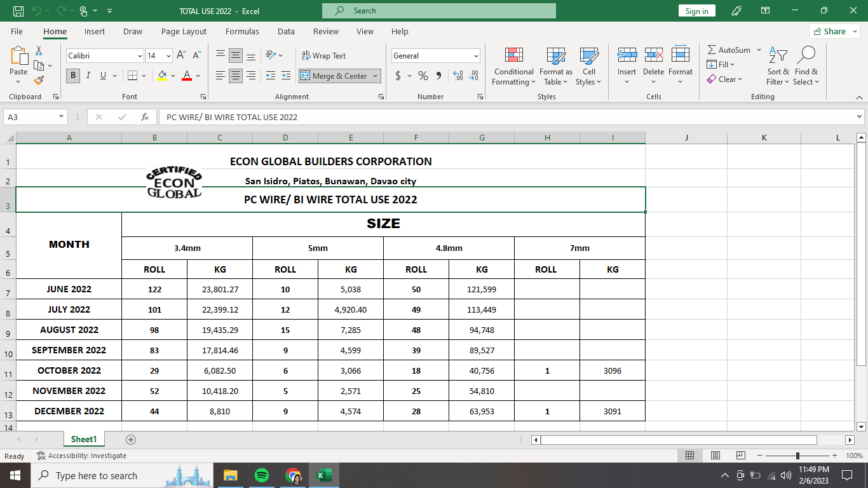Toggle Merge & Center for the cell
The image size is (868, 488).
point(335,76)
